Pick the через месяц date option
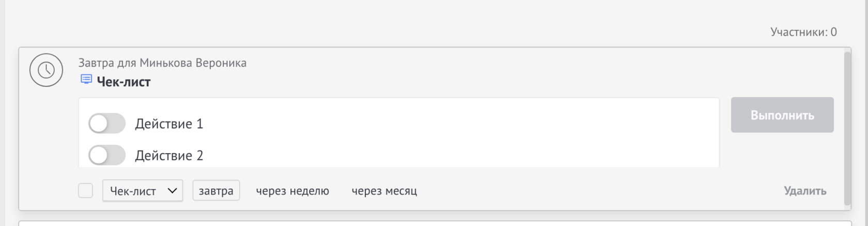This screenshot has width=868, height=226. click(384, 191)
